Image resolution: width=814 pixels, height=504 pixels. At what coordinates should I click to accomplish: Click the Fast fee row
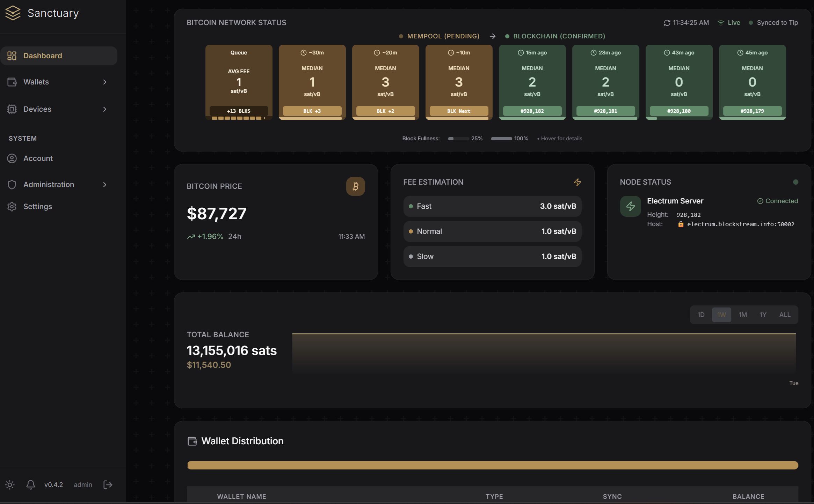pos(493,206)
